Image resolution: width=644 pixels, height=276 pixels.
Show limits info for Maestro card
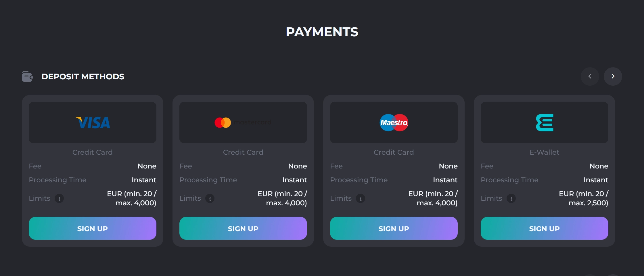click(361, 198)
